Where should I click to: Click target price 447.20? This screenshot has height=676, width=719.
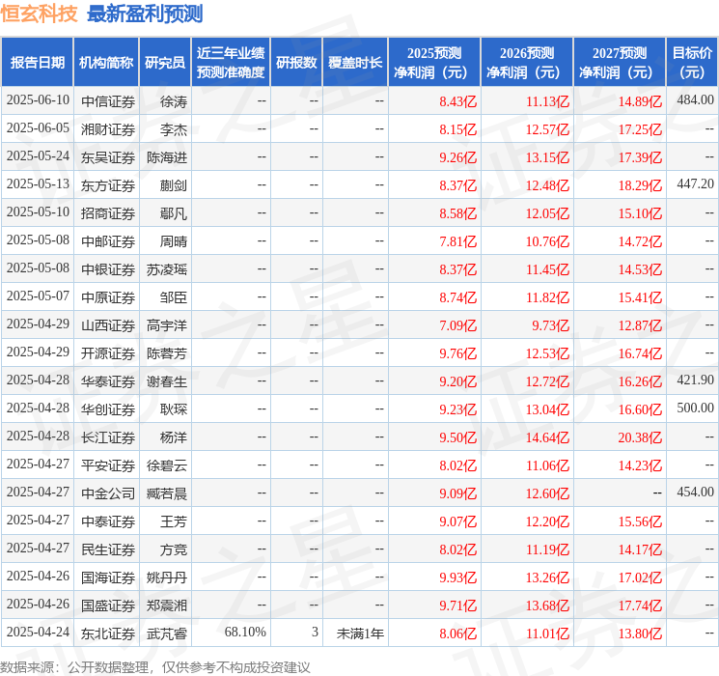(695, 184)
